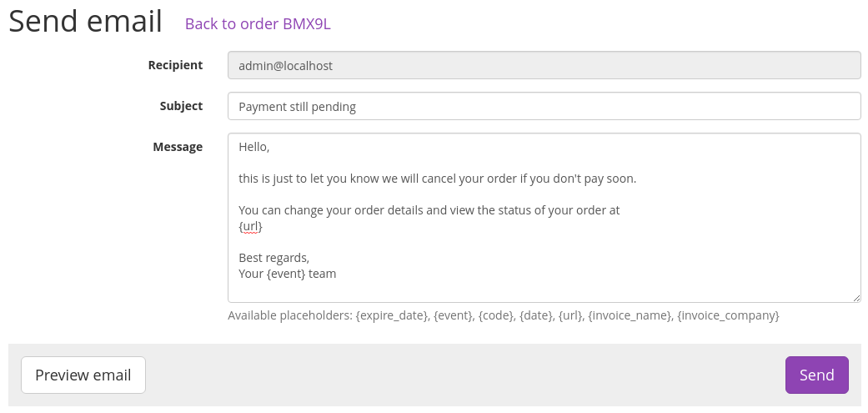
Task: Click the Send button
Action: pos(816,375)
